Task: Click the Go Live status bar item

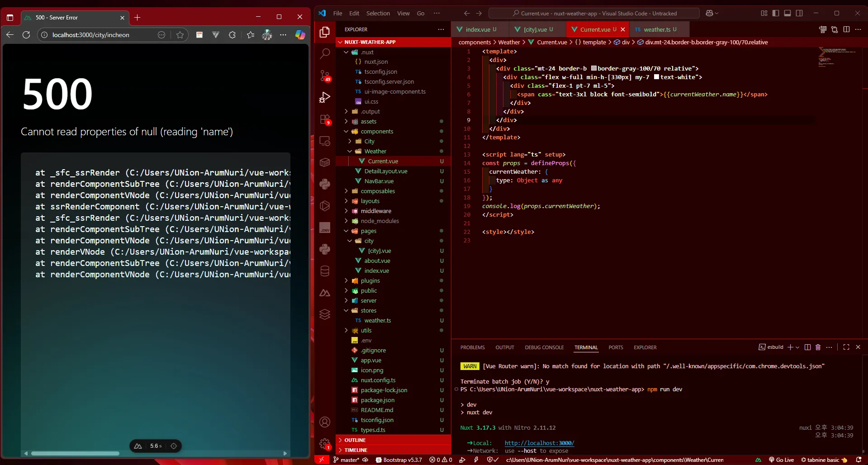Action: (x=781, y=460)
